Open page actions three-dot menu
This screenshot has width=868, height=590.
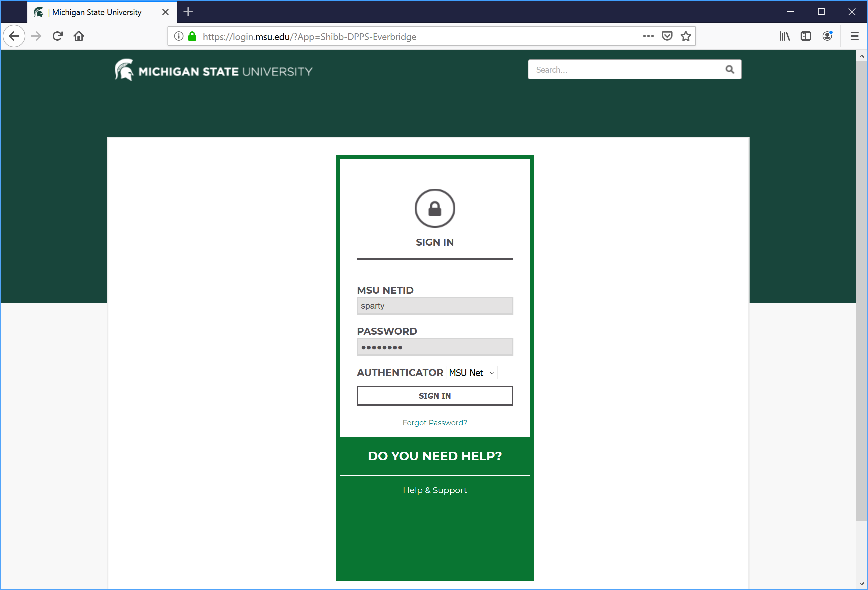point(648,36)
